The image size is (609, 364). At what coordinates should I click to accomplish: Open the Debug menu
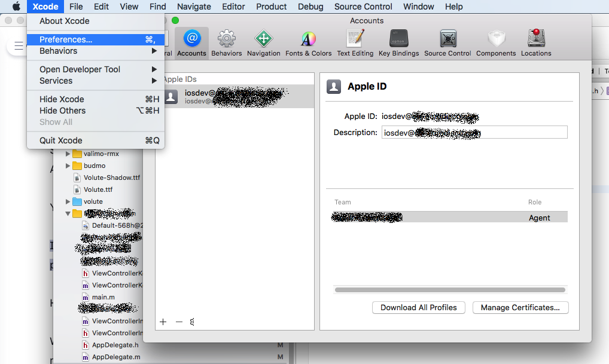pos(310,7)
